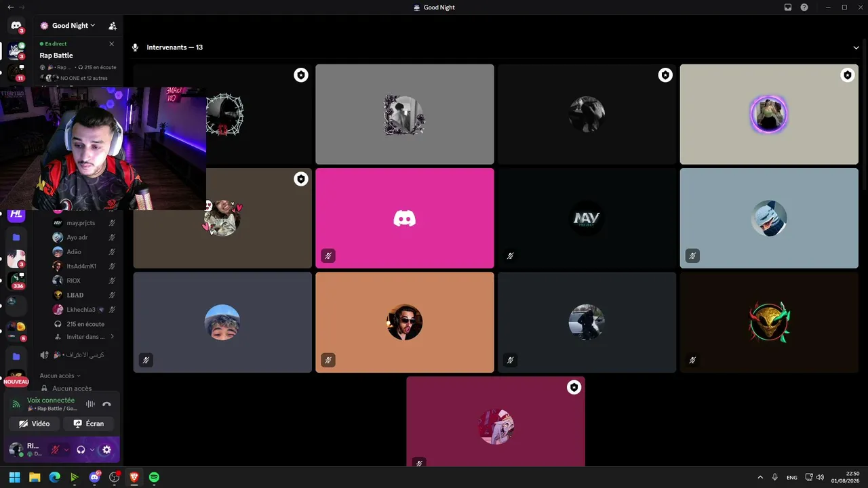
Task: Collapse the Aucun accès category
Action: [60, 375]
